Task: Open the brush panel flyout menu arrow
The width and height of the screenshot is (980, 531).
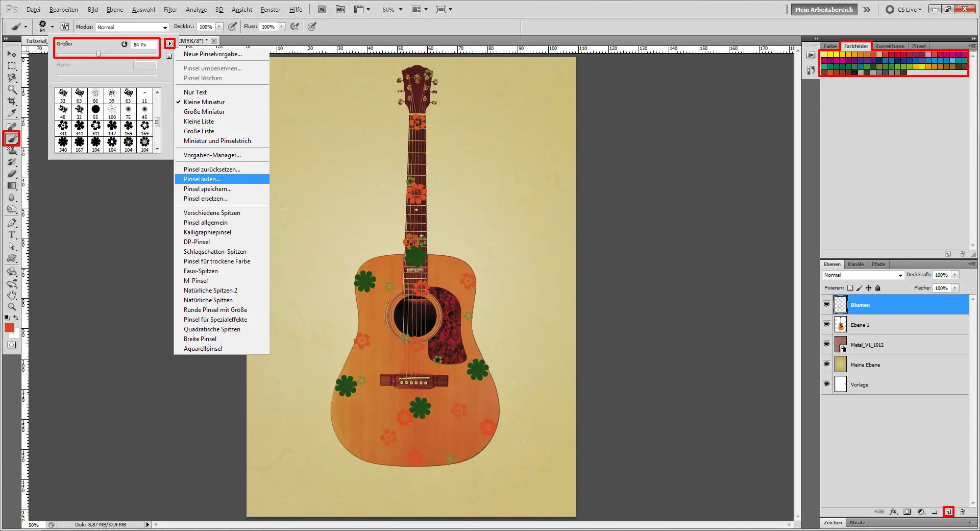Action: (x=170, y=44)
